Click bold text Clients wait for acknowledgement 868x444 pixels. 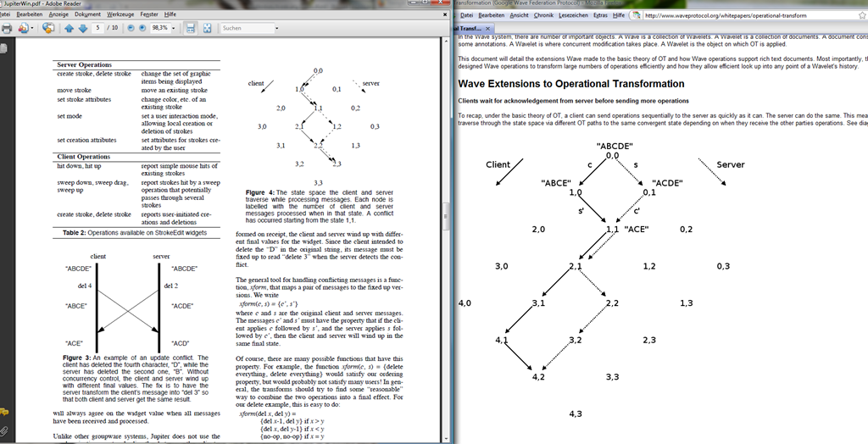click(574, 101)
